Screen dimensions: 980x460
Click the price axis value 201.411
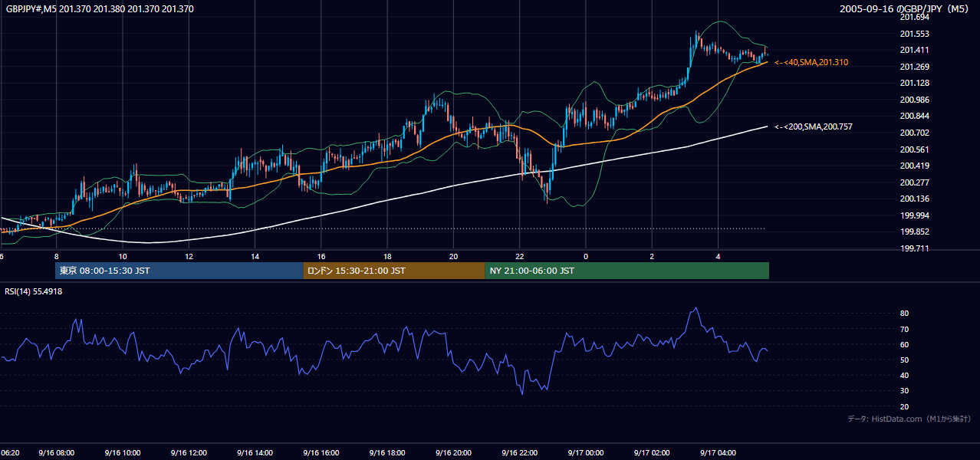[x=914, y=51]
